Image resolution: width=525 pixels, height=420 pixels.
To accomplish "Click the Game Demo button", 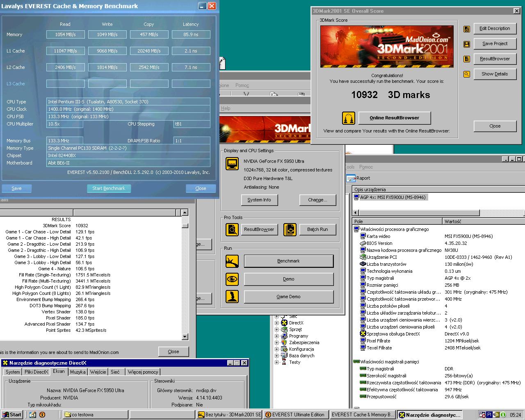I will [289, 297].
